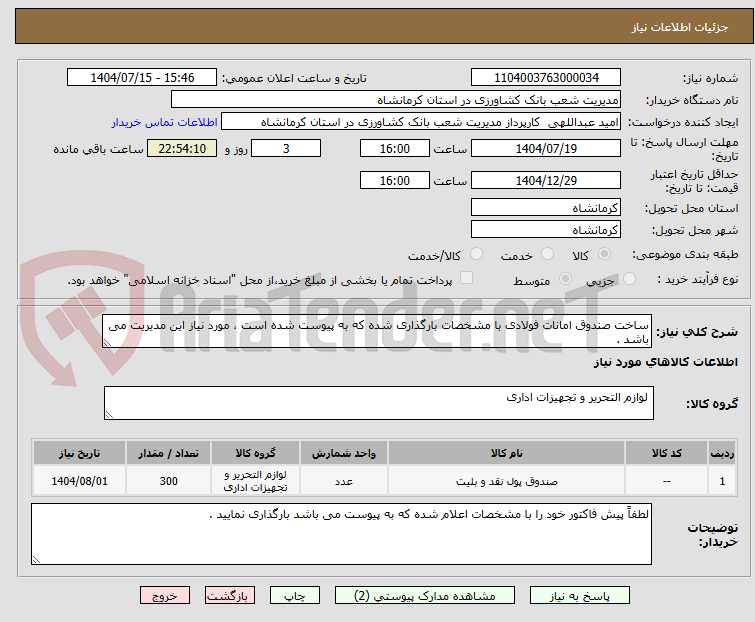Select the کالا radio button
The width and height of the screenshot is (755, 622).
tap(604, 254)
